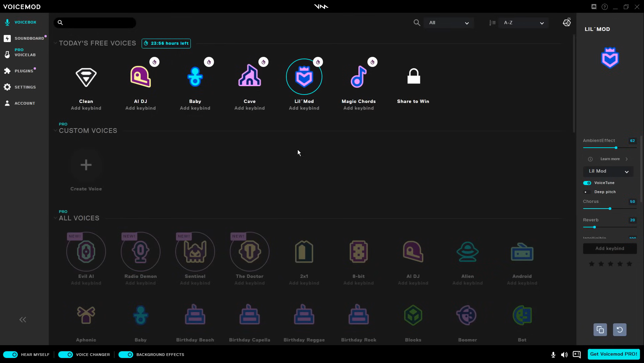Click the voice search field
This screenshot has height=363, width=644.
coord(98,23)
